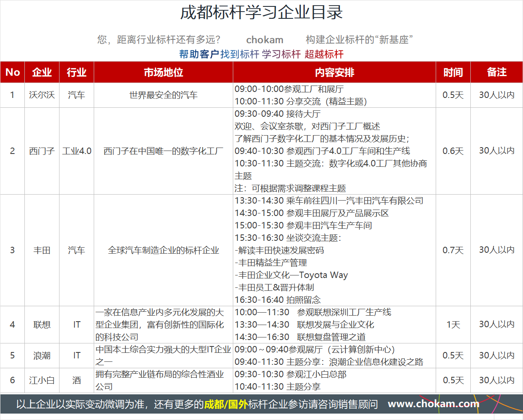Click the industry cell 工业4.0
Image resolution: width=523 pixels, height=420 pixels.
coord(77,151)
